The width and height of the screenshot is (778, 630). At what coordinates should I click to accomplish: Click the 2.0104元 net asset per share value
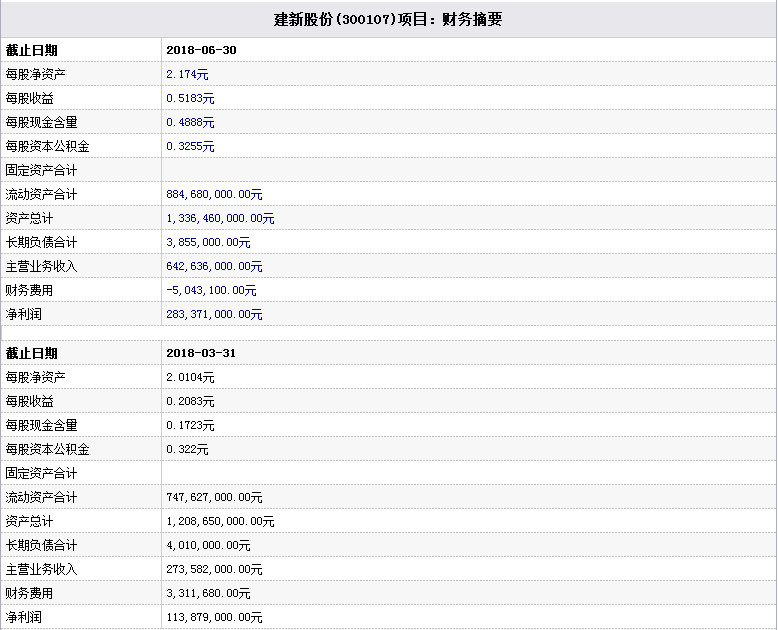coord(190,377)
